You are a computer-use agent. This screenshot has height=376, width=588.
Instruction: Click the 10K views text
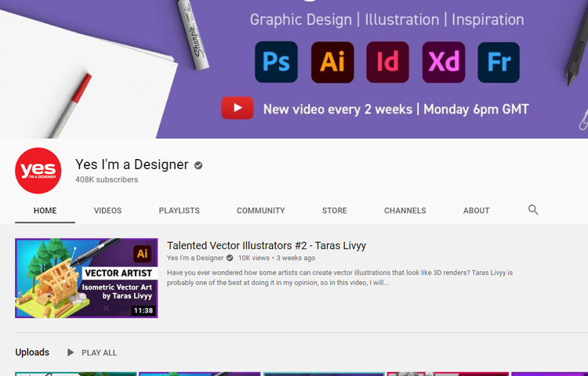tap(253, 258)
